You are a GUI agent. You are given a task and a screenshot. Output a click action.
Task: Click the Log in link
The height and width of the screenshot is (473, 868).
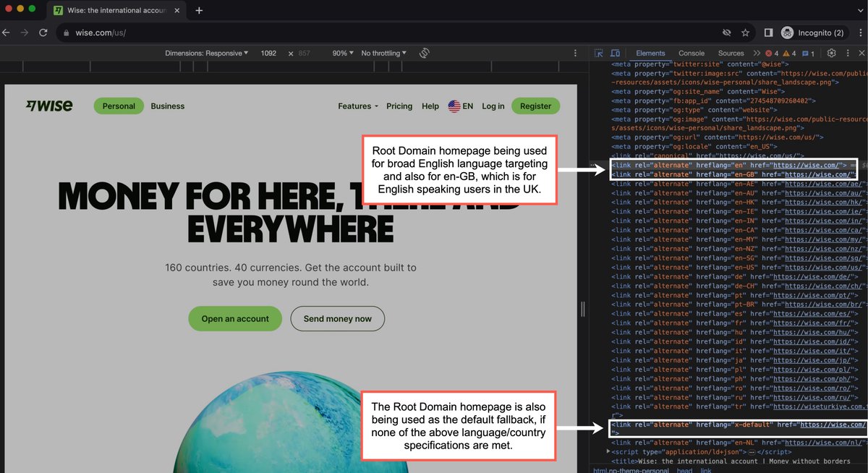coord(493,106)
